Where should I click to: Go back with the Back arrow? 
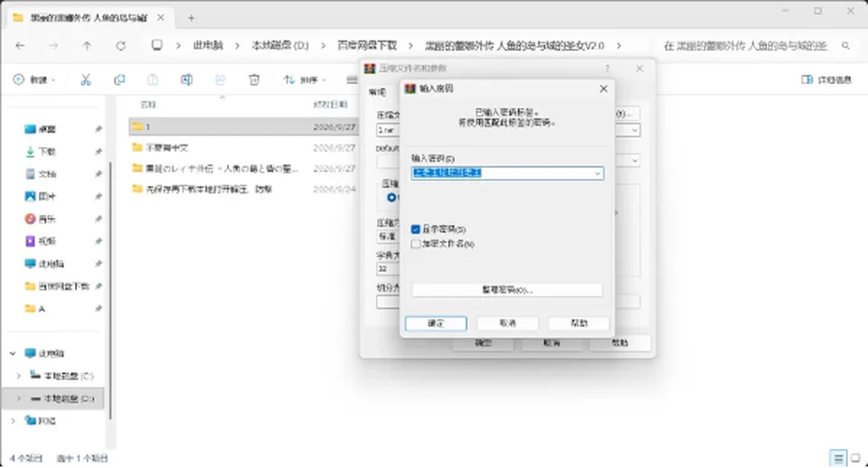tap(21, 46)
